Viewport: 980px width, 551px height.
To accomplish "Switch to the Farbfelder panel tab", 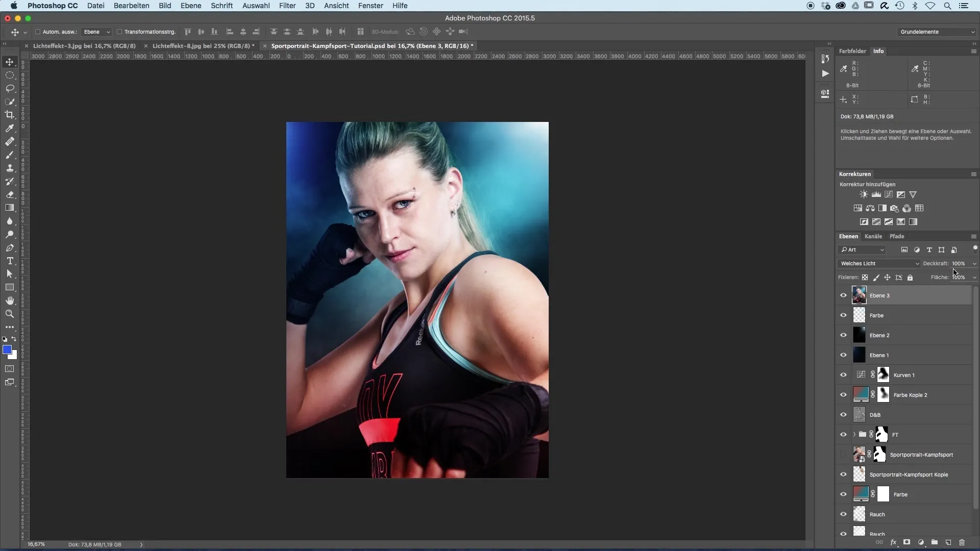I will (852, 51).
